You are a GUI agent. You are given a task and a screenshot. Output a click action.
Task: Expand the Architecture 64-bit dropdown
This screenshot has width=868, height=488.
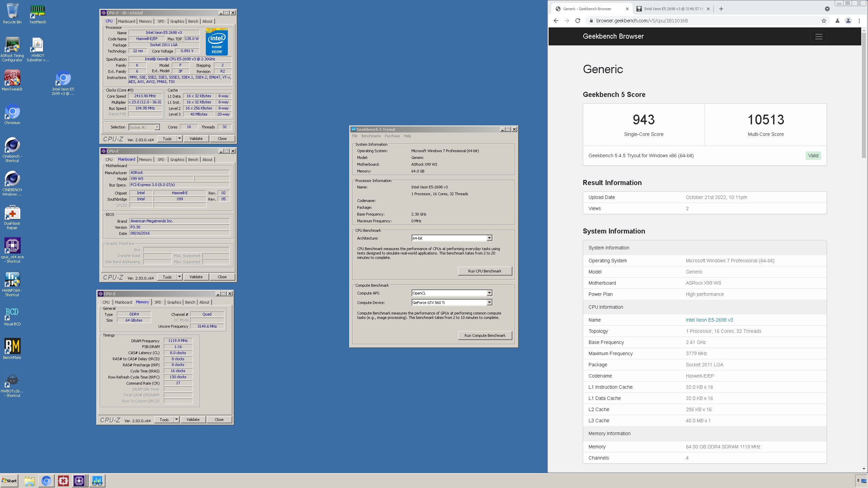click(x=489, y=238)
